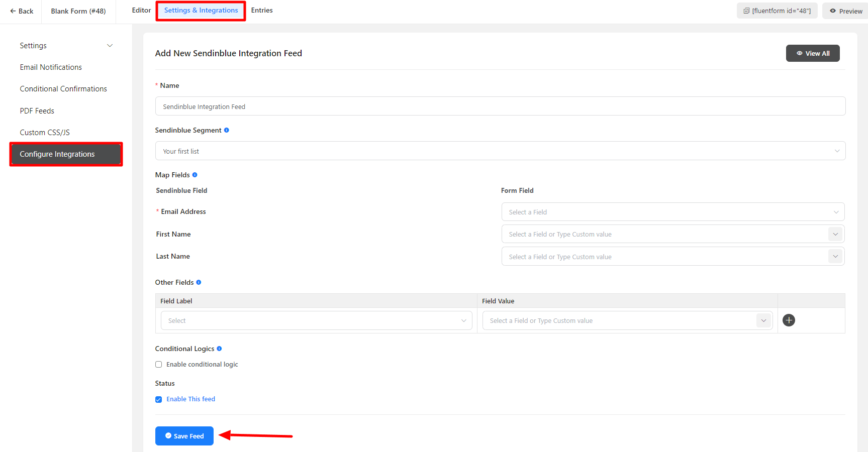Click the View All button

pyautogui.click(x=812, y=53)
